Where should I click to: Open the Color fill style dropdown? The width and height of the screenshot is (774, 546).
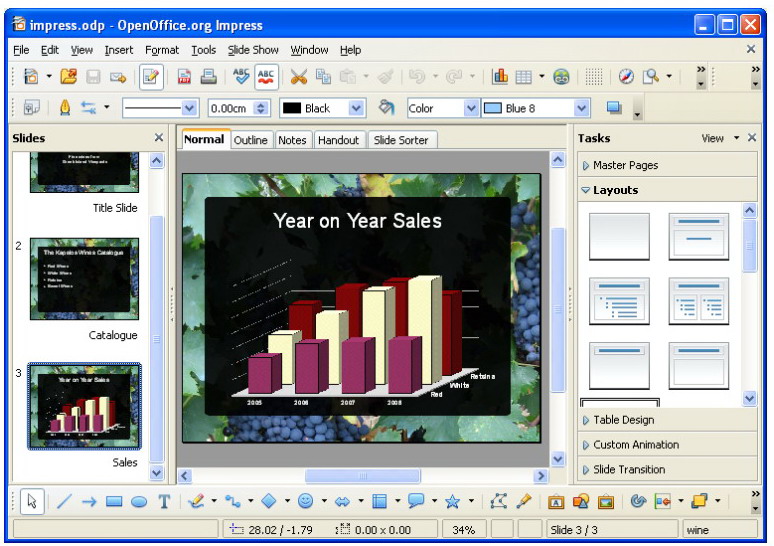(471, 108)
